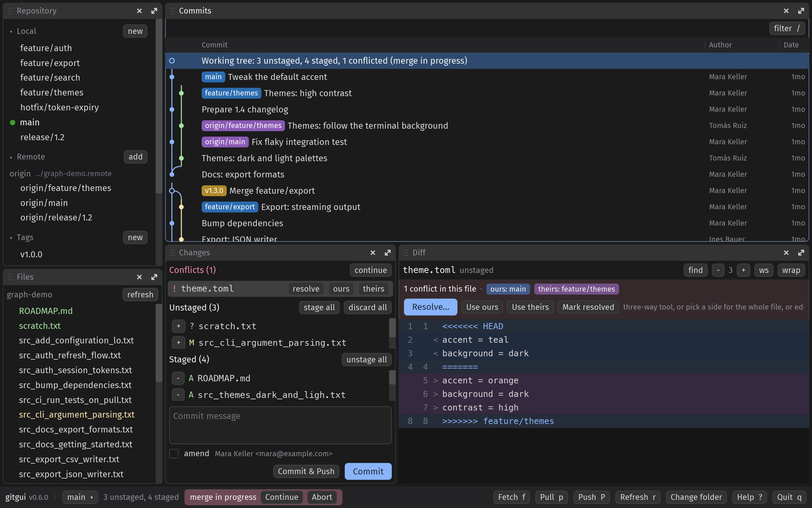Collapse the Local branches section
This screenshot has width=812, height=508.
[x=11, y=31]
